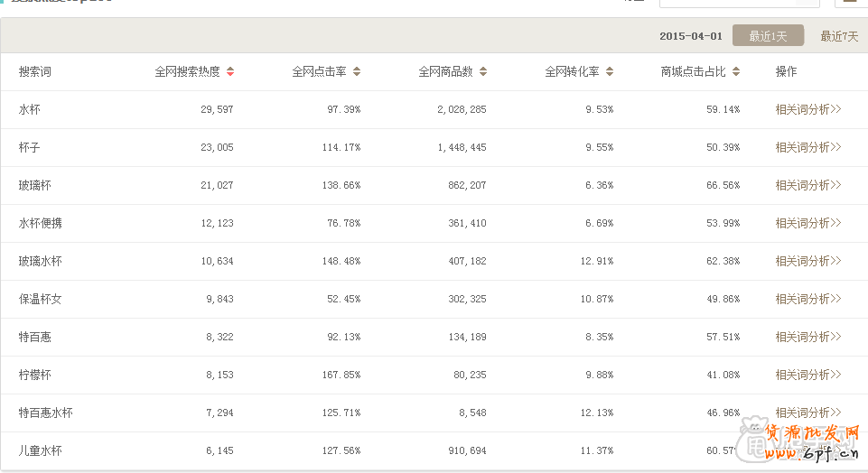Switch to 最近7天 time range
Screen dimensions: 868x473
[x=839, y=36]
